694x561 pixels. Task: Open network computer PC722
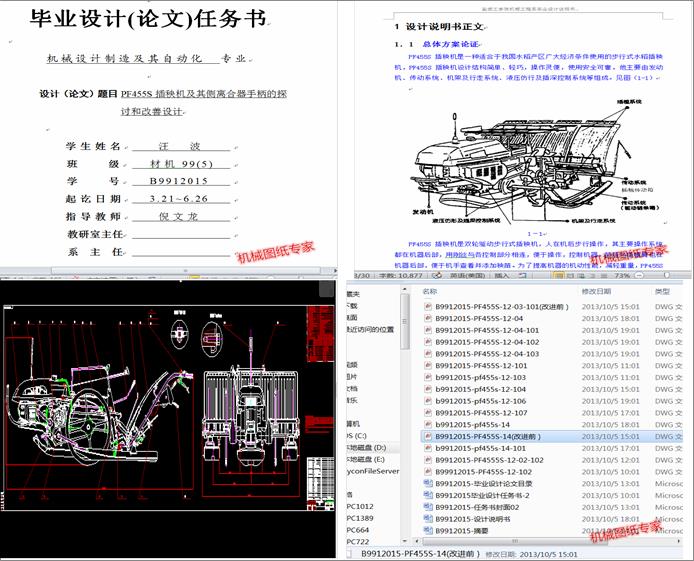coord(358,542)
